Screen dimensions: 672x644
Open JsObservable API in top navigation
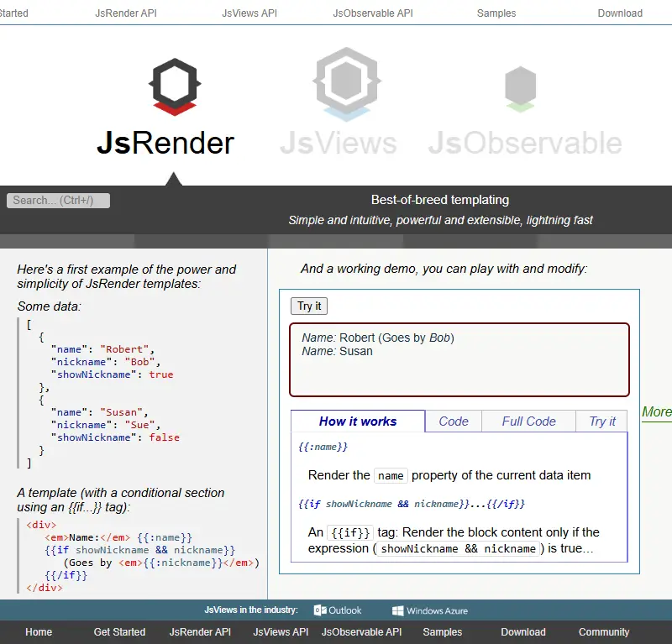click(x=373, y=13)
